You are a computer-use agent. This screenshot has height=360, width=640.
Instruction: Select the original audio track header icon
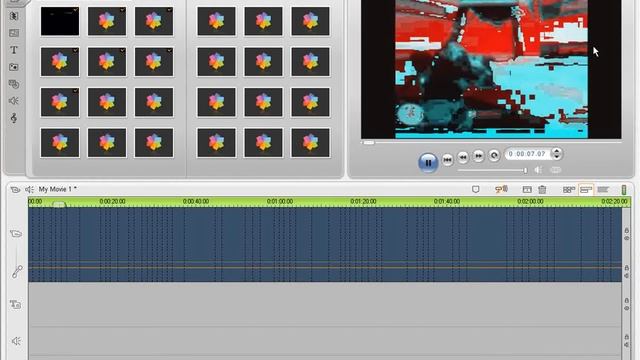[17, 271]
